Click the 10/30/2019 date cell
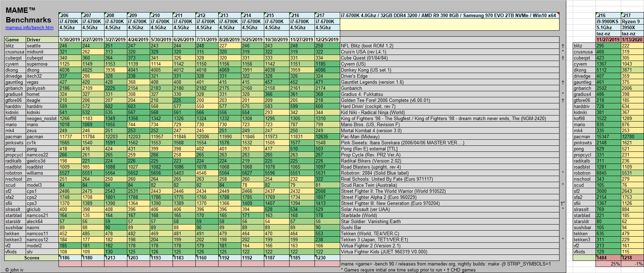Viewport: 644px width, 273px height. click(x=276, y=40)
